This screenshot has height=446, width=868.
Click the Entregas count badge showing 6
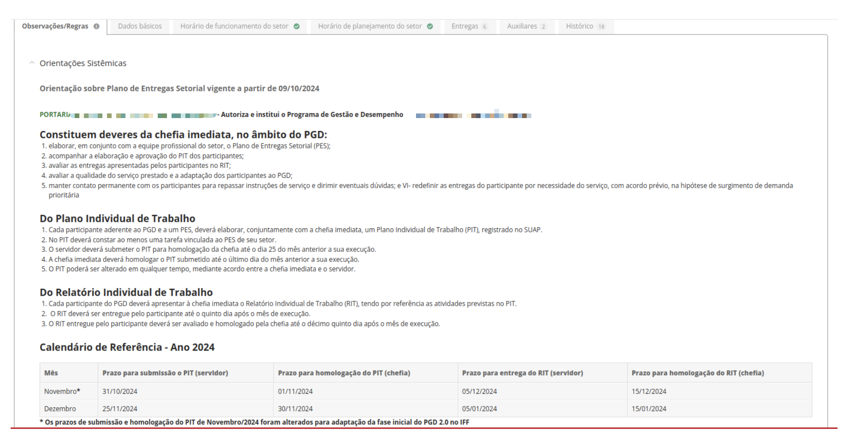pyautogui.click(x=484, y=27)
